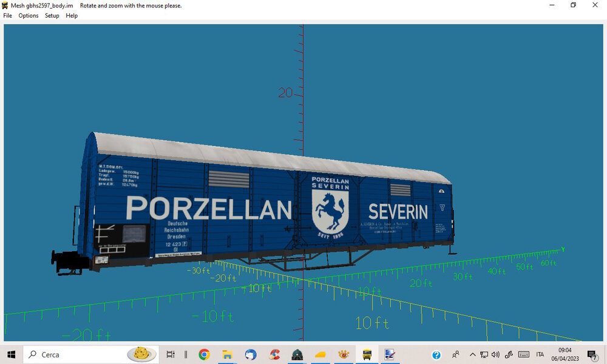Open the clock showing 09:04 06/04/2023
This screenshot has width=607, height=364.
click(x=565, y=354)
